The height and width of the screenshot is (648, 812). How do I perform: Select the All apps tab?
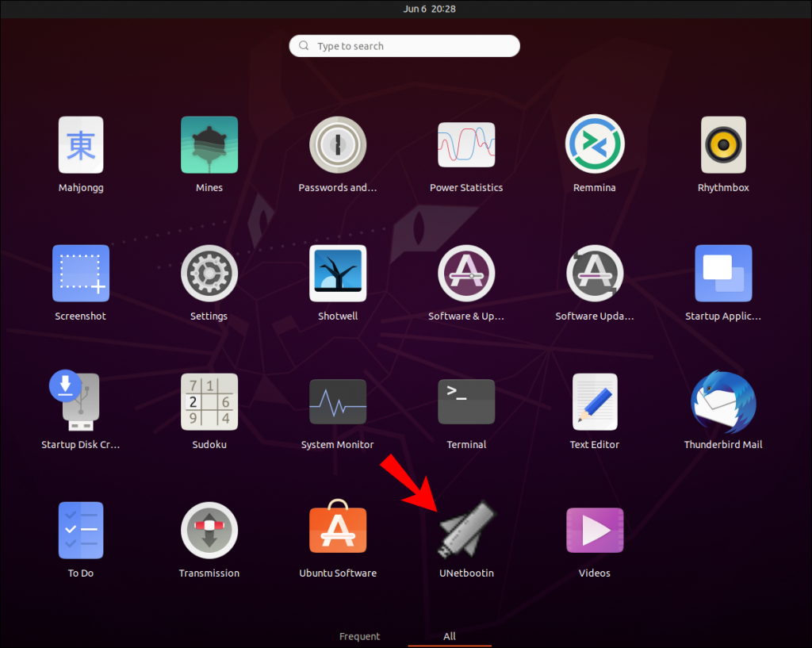449,636
